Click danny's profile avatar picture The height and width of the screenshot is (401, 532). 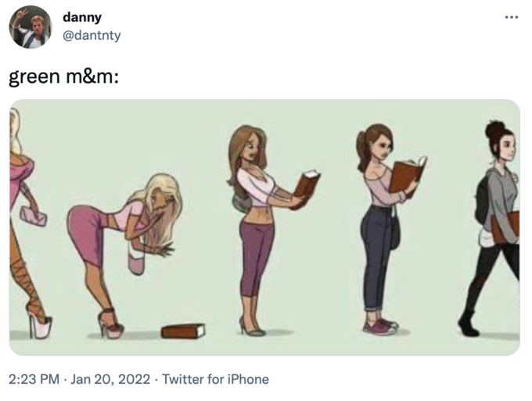click(x=31, y=27)
